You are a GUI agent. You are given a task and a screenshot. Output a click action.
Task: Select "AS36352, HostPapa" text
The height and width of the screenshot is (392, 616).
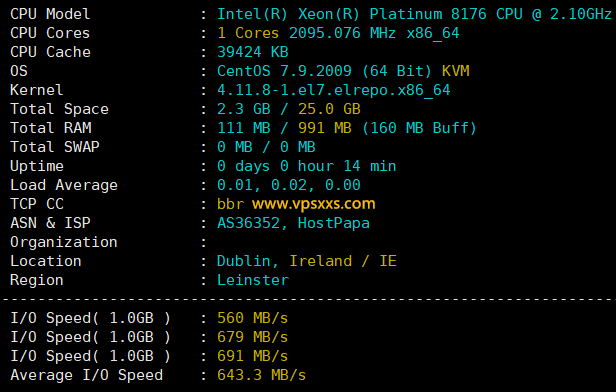[293, 223]
